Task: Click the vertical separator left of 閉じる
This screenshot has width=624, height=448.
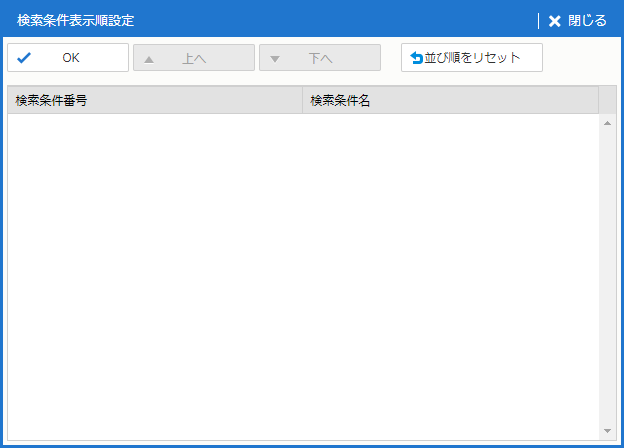Action: coord(538,21)
